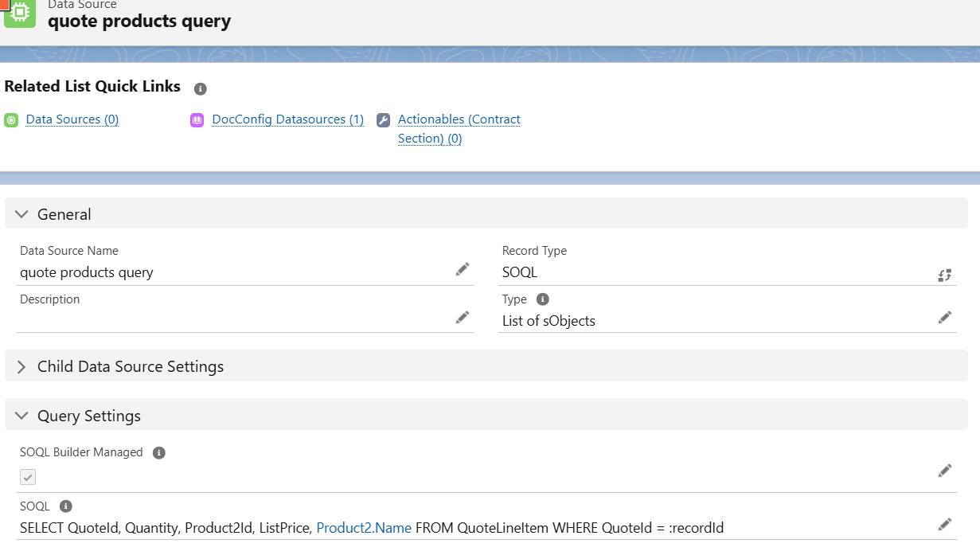Click info icon next to Related List Quick Links
This screenshot has height=559, width=980.
point(200,88)
